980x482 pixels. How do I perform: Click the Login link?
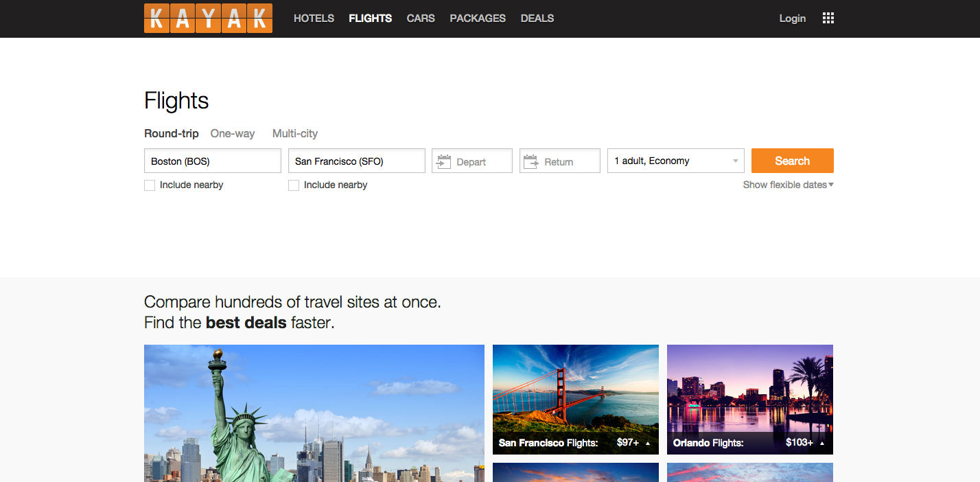point(792,19)
